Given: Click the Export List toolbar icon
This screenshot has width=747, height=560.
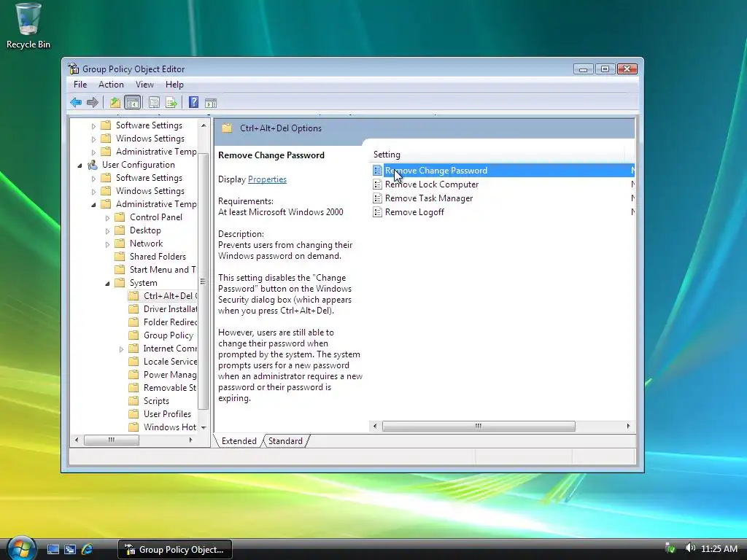Looking at the screenshot, I should [x=171, y=102].
